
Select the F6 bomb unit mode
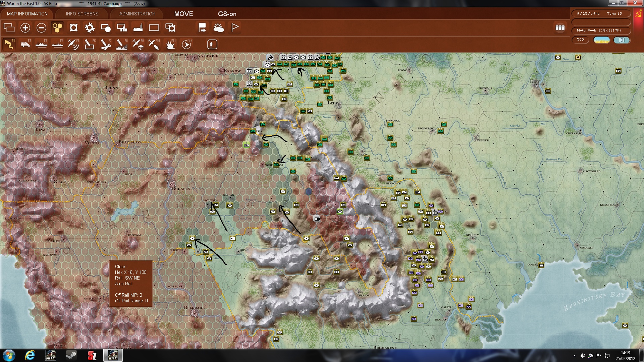pos(90,44)
